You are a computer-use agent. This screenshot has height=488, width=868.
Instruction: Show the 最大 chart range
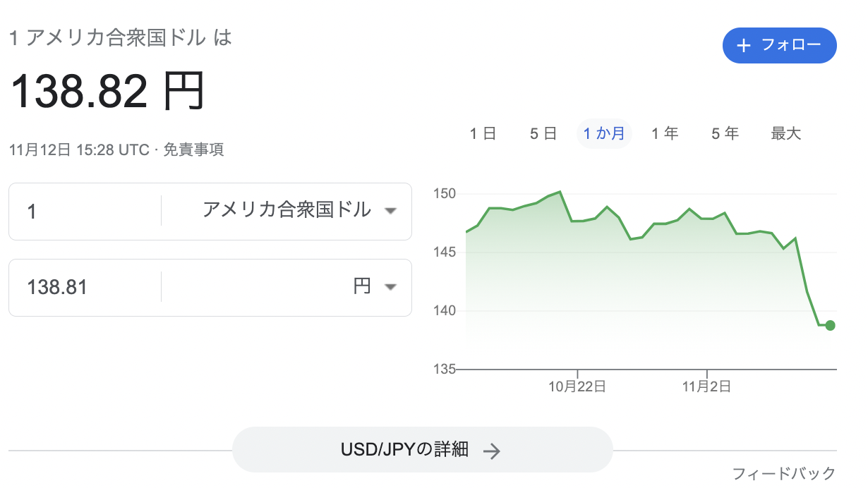pyautogui.click(x=786, y=133)
